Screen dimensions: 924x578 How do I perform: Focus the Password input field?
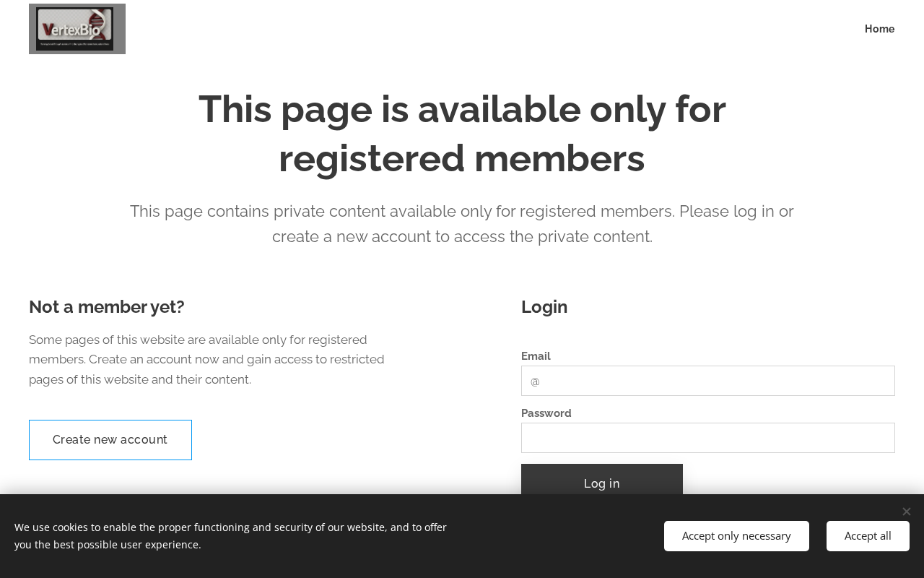(x=707, y=438)
